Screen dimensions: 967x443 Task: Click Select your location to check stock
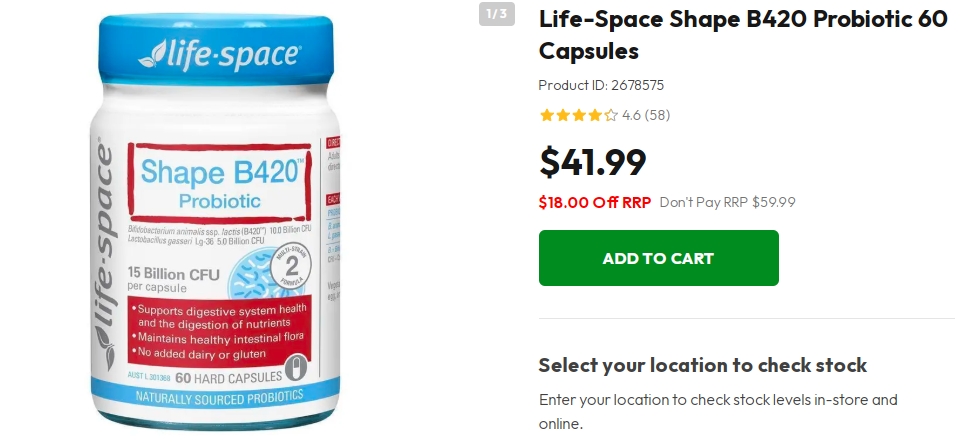pos(702,365)
